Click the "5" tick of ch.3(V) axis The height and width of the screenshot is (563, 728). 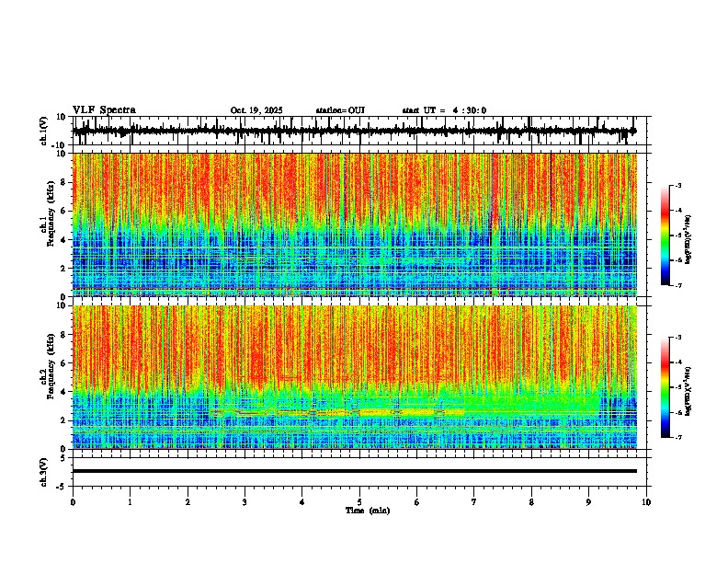coord(63,458)
